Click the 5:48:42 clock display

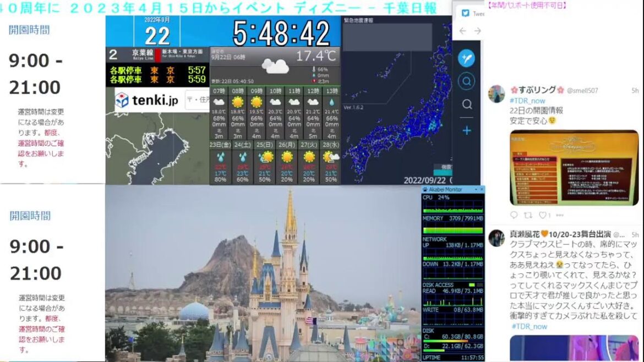[x=281, y=33]
